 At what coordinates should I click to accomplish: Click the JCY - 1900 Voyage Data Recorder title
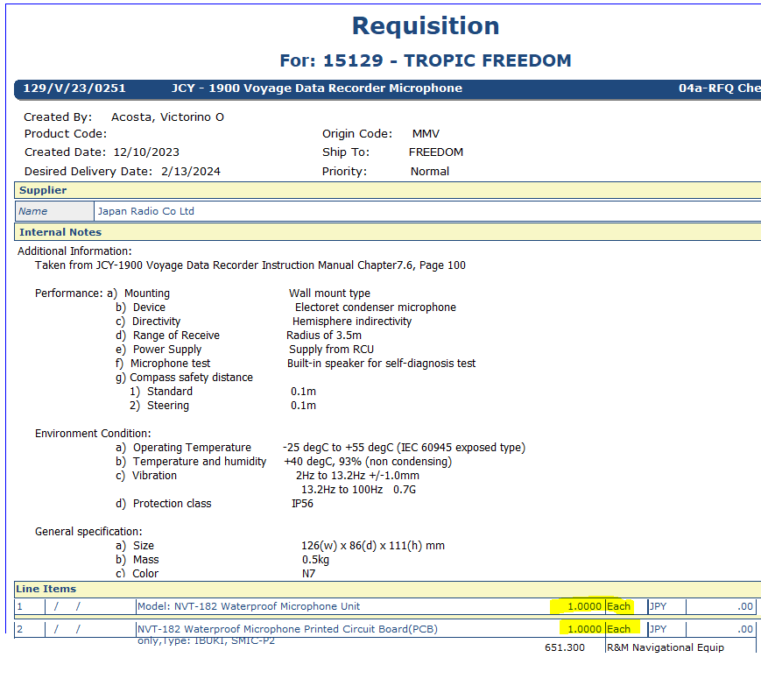click(x=316, y=88)
